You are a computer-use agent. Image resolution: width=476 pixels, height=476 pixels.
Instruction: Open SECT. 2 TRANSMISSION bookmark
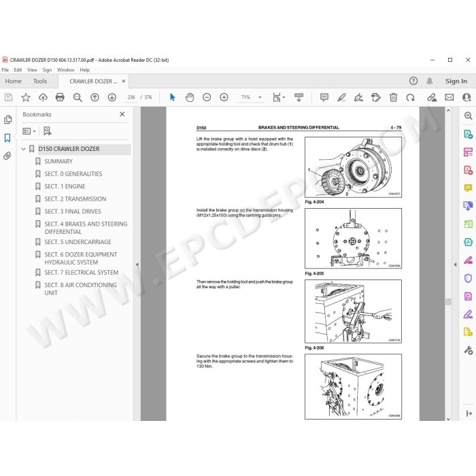75,199
